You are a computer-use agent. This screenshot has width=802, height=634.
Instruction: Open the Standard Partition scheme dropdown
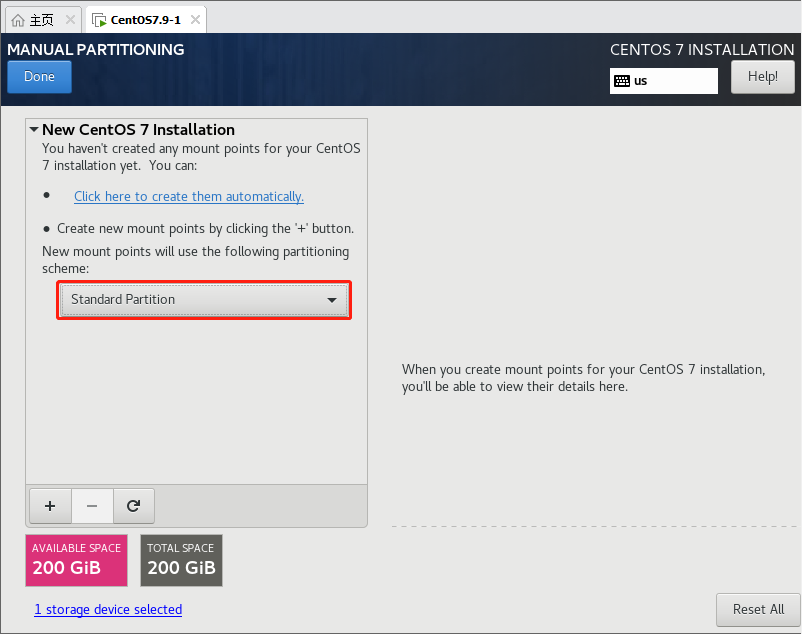pos(204,300)
